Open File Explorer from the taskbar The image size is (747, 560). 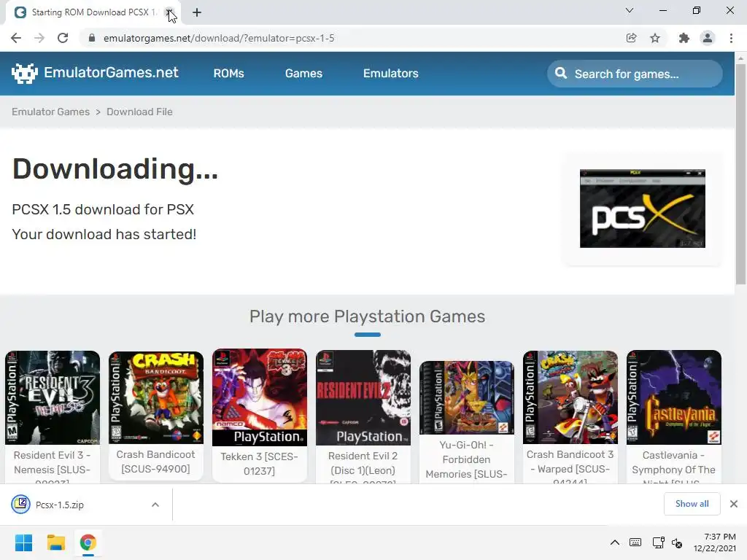point(55,542)
